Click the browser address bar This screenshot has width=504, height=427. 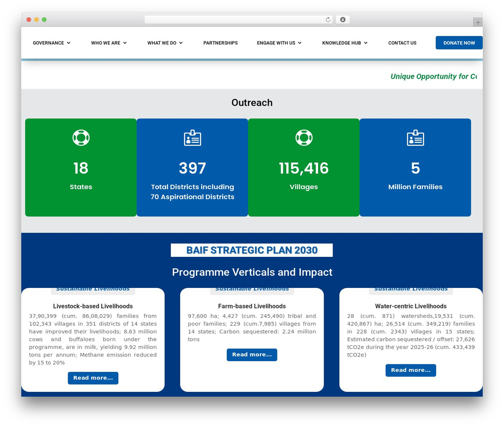coord(239,20)
